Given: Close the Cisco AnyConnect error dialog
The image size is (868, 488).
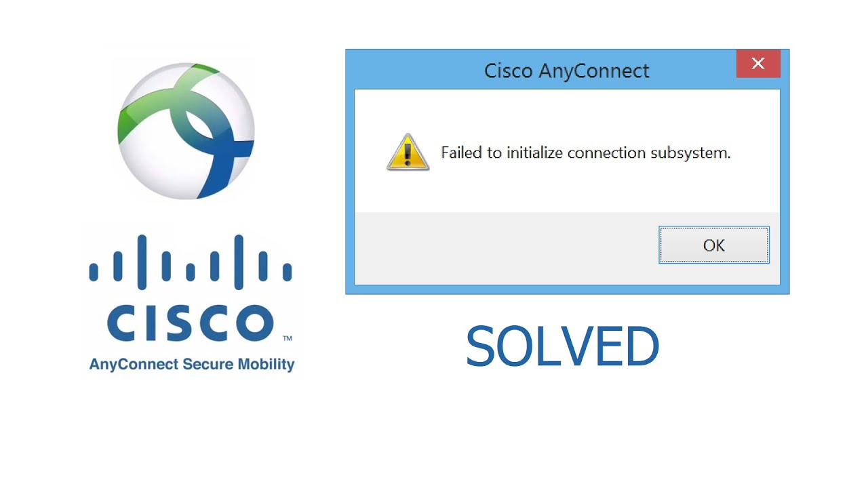Looking at the screenshot, I should 758,64.
